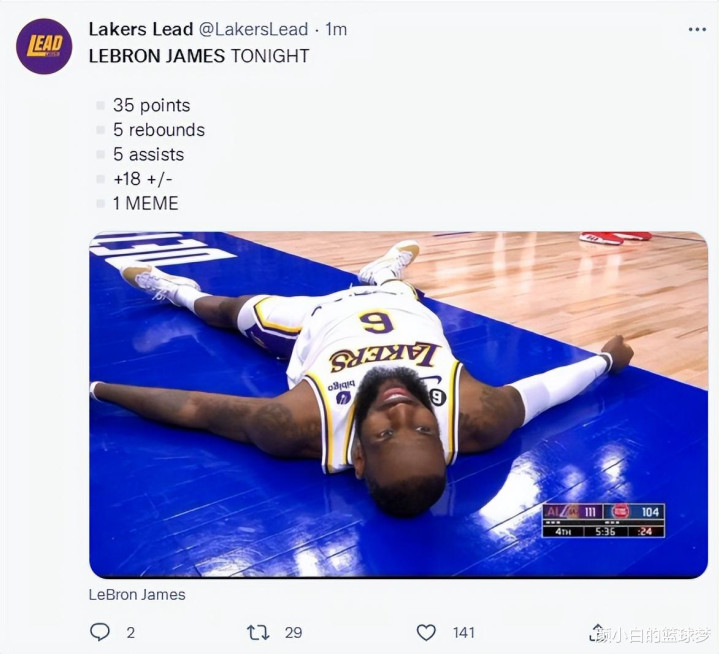Open the @LakersLead handle link
The height and width of the screenshot is (654, 719).
tap(253, 29)
